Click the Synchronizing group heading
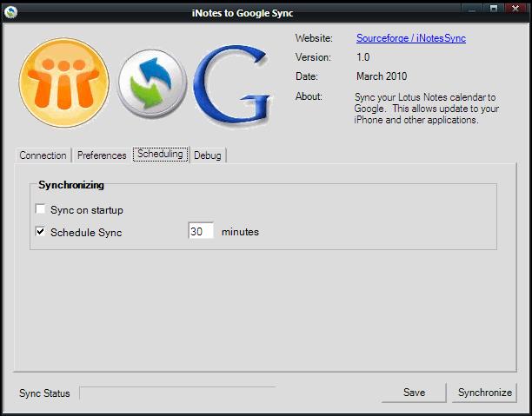Screen dimensions: 532x416 pyautogui.click(x=71, y=185)
